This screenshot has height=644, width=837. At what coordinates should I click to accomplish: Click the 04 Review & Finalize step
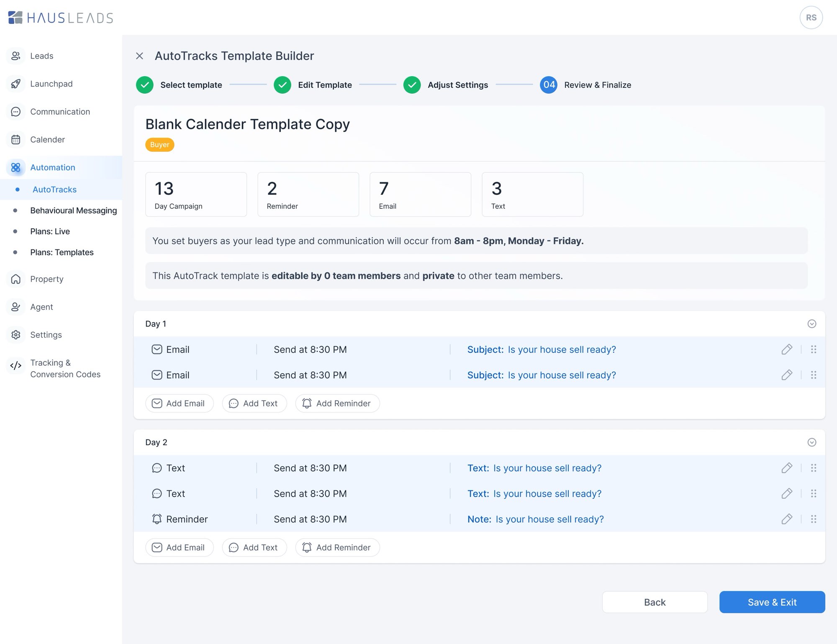point(585,85)
